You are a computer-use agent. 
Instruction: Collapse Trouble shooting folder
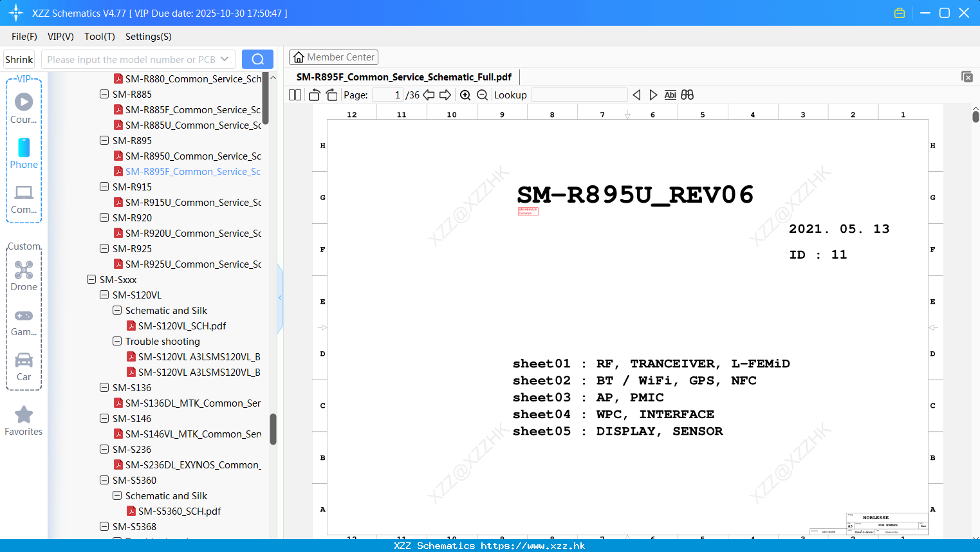[x=117, y=341]
